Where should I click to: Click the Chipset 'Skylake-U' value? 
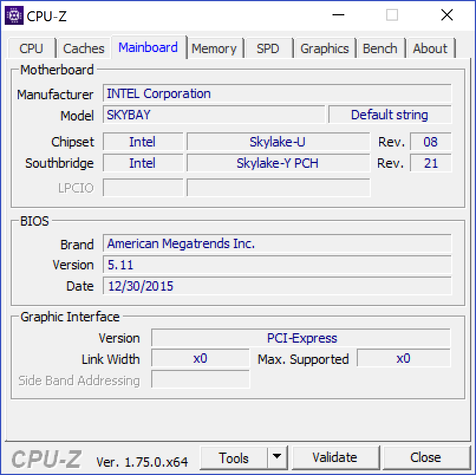[278, 142]
